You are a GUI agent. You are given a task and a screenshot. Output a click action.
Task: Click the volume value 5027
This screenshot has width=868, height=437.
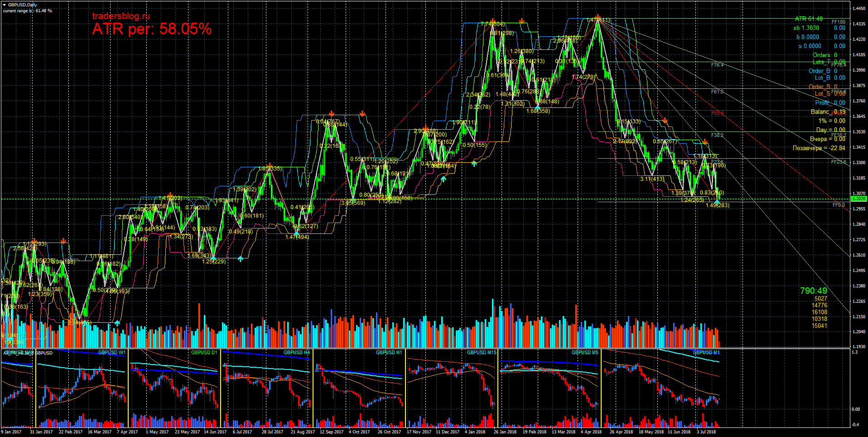(821, 298)
